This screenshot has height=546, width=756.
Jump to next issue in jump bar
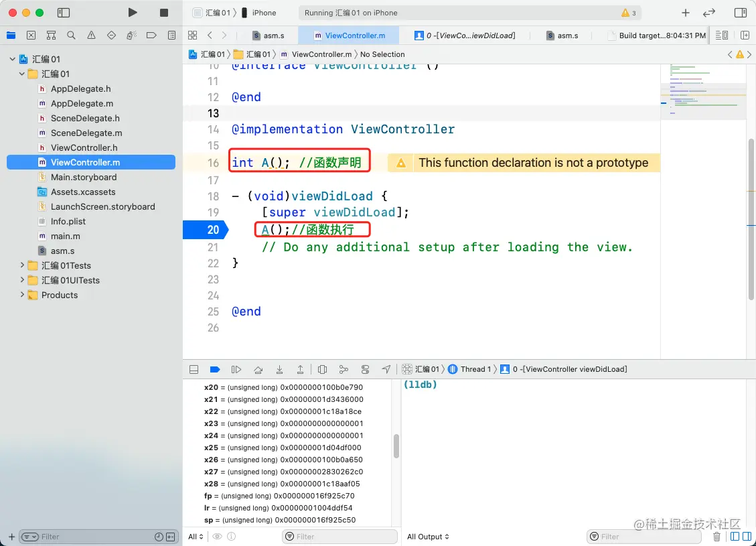pyautogui.click(x=749, y=54)
